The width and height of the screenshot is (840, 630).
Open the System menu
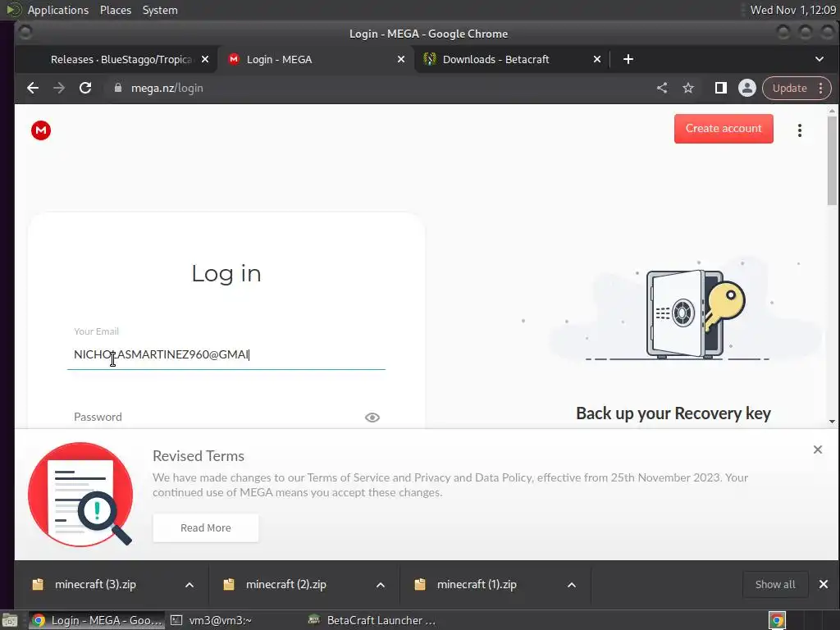(x=160, y=10)
